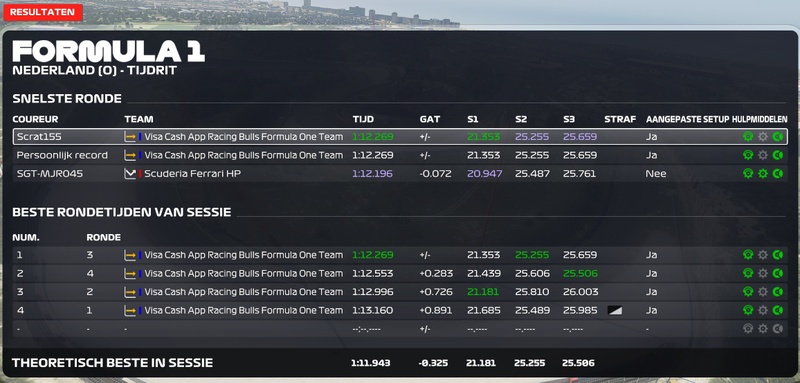Select the Scrat155 fastest lap row
Screen dimensions: 800x383
pyautogui.click(x=400, y=137)
